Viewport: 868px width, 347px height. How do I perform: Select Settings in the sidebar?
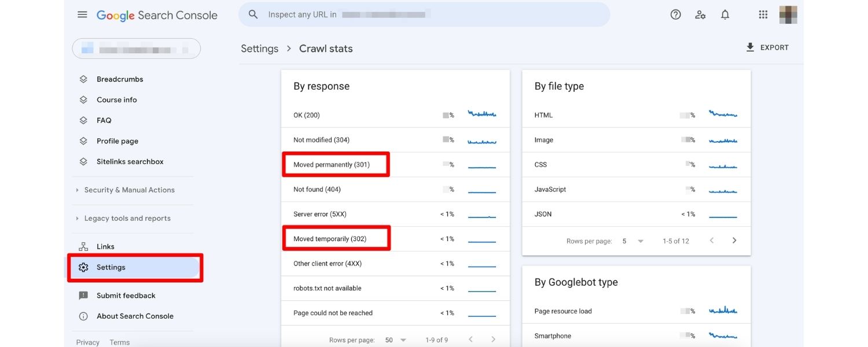pos(111,267)
